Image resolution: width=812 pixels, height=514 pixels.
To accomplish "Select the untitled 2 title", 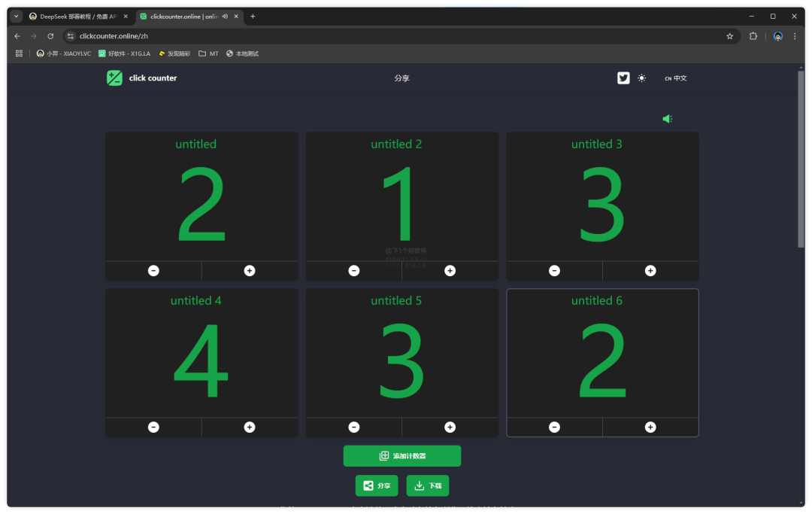I will click(x=396, y=144).
